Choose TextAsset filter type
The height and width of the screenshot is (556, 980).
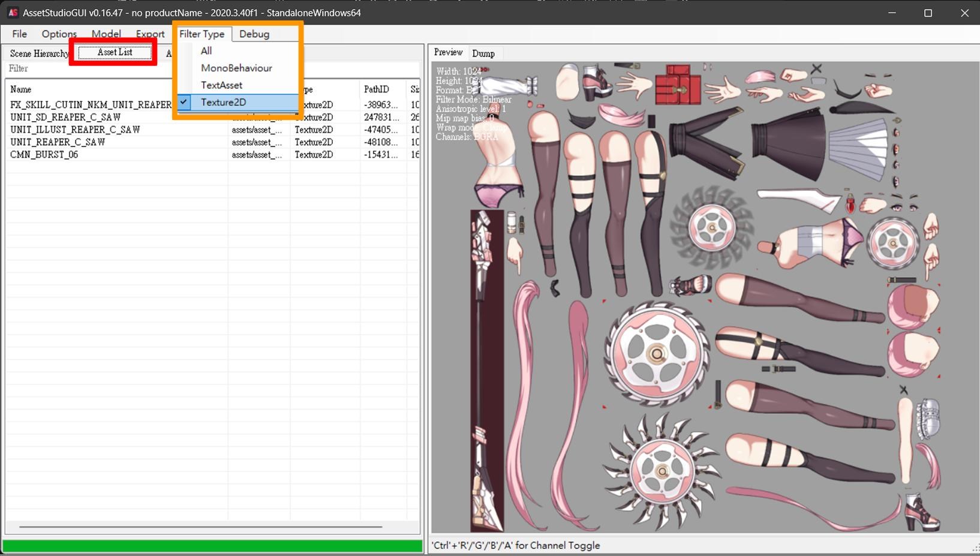coord(221,85)
